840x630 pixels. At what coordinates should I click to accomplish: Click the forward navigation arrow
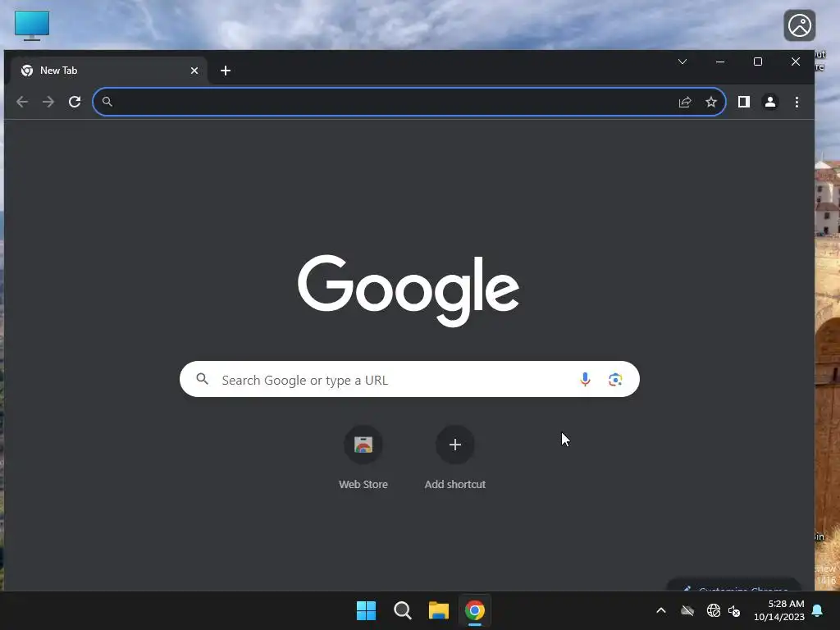coord(48,102)
